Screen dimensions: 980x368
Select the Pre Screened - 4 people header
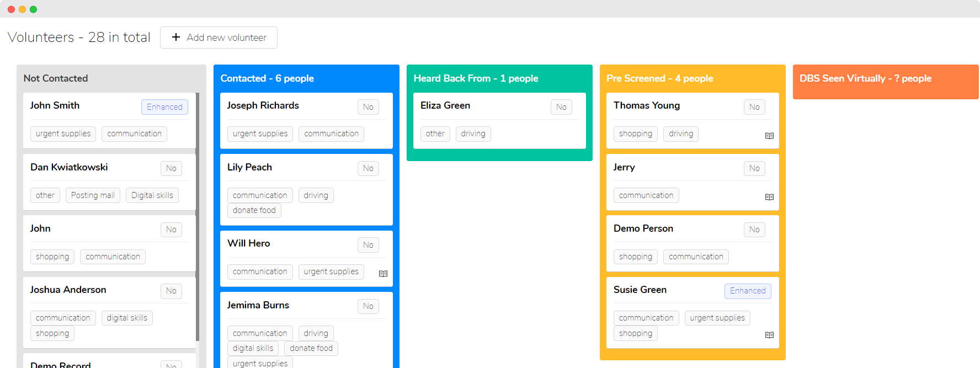659,78
